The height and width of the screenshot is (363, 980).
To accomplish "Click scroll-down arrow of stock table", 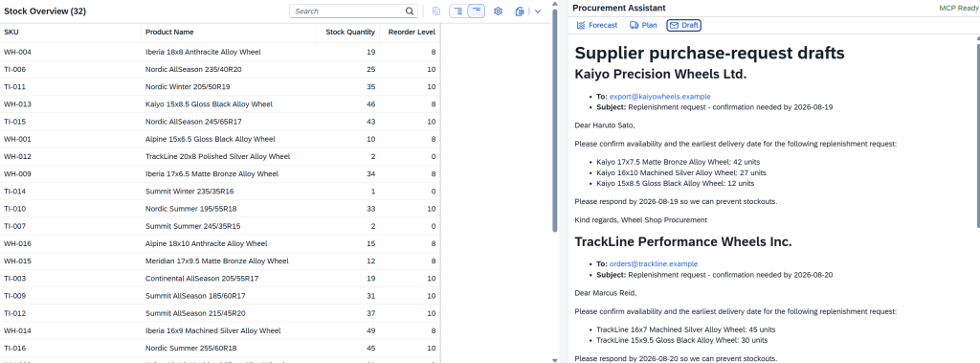I will (x=554, y=359).
